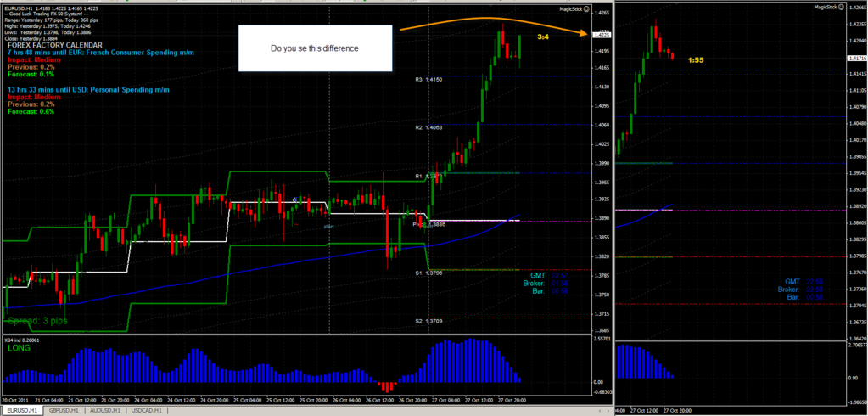Open the AUDUSD,H1 chart tab

pos(105,410)
